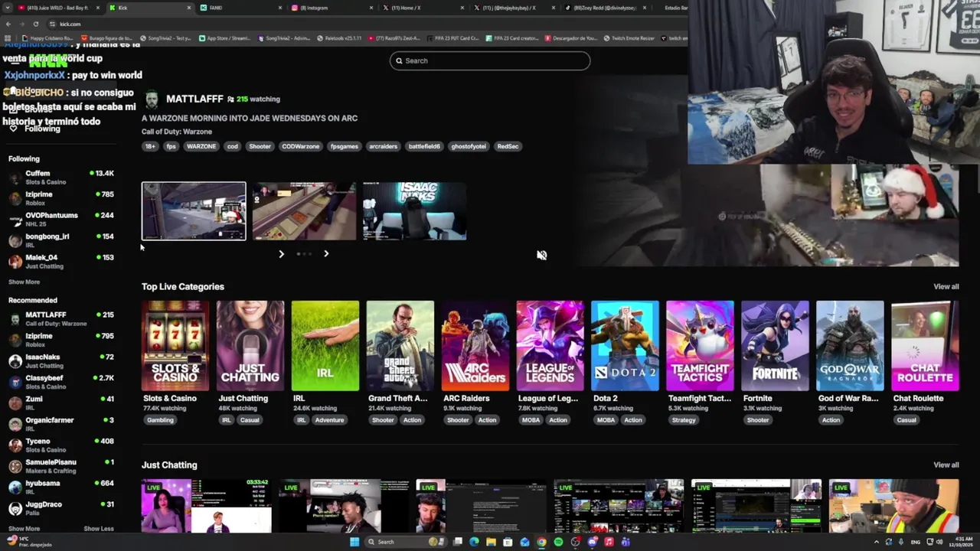Open Windows Start menu
The image size is (980, 551).
coord(354,542)
